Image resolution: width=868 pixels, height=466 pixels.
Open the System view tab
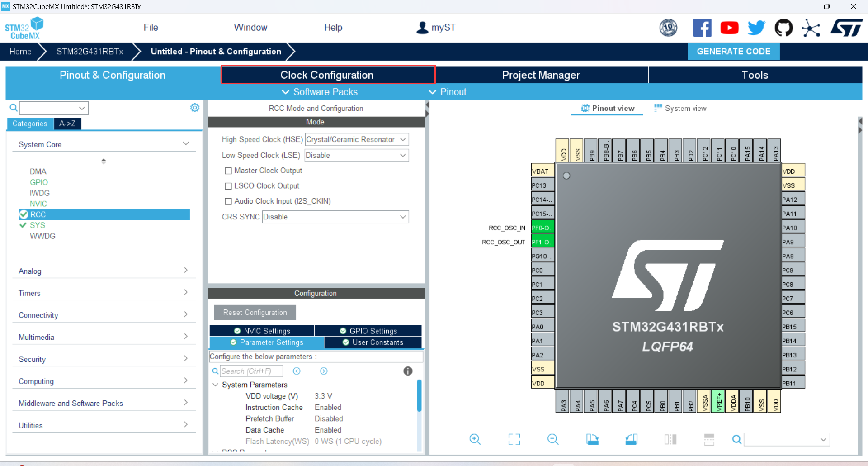pos(680,108)
